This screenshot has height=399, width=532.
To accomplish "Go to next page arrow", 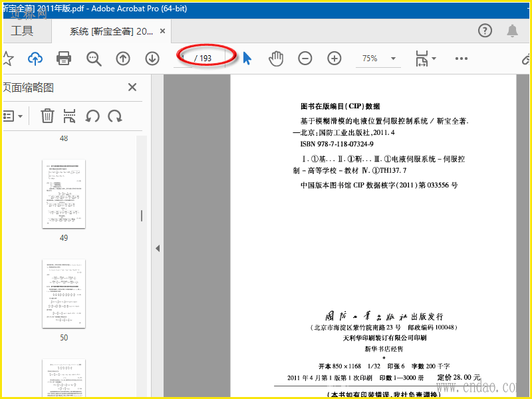I will coord(152,59).
